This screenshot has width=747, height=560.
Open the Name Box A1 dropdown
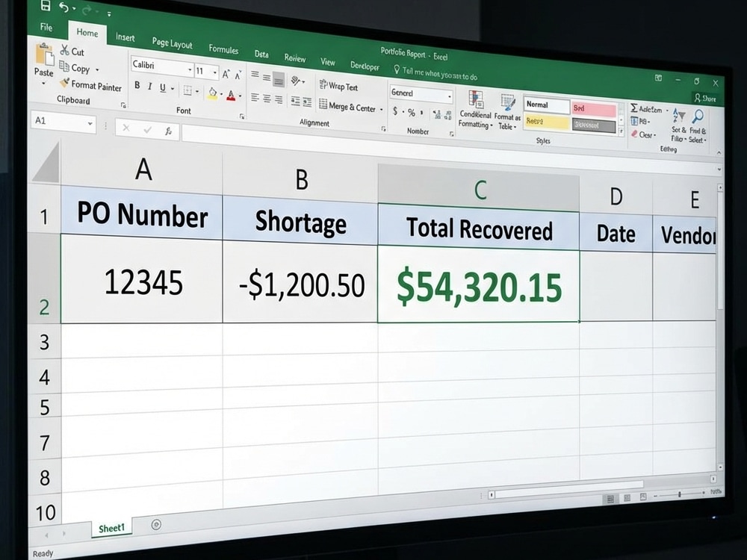[x=90, y=124]
